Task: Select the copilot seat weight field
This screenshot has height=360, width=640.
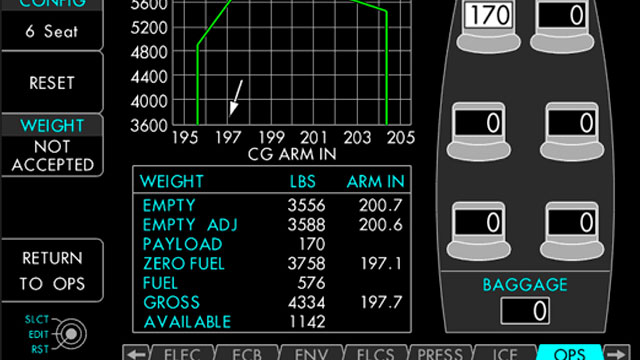Action: click(x=562, y=15)
